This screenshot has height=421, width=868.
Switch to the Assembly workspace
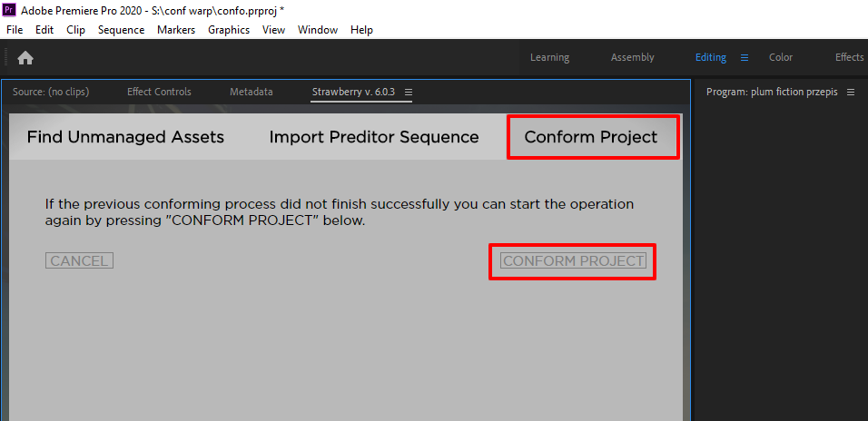tap(633, 57)
